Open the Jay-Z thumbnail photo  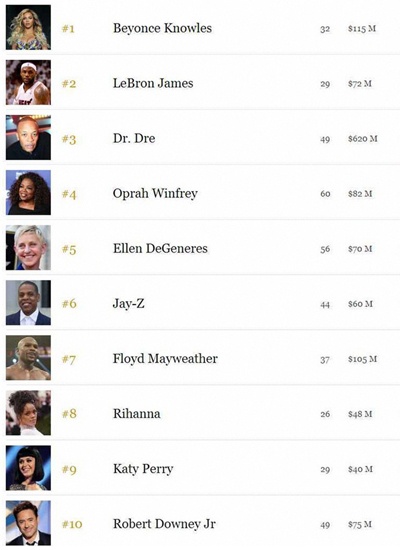tap(28, 303)
